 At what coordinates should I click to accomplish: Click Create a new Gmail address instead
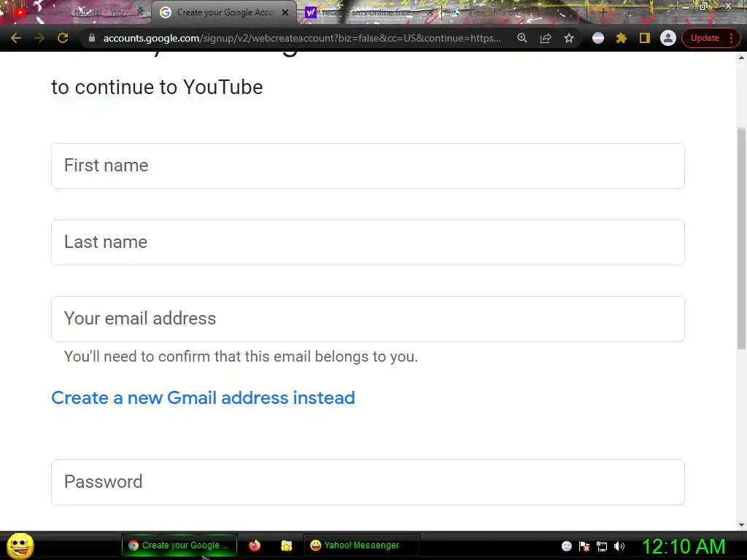coord(203,397)
